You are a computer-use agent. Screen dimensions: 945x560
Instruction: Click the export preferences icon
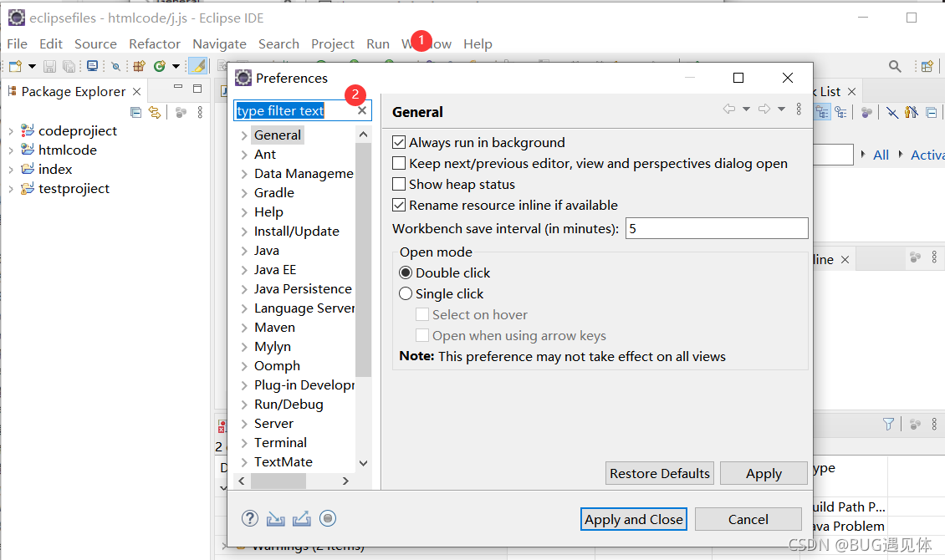[x=302, y=518]
